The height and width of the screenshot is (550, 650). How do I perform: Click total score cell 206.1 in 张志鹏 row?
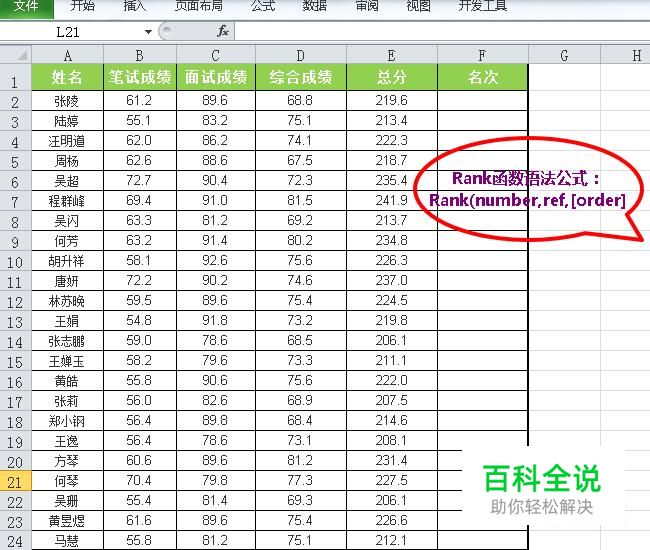pos(391,340)
